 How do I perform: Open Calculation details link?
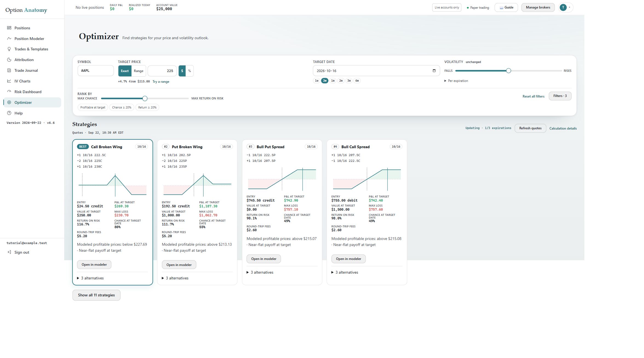pos(563,128)
